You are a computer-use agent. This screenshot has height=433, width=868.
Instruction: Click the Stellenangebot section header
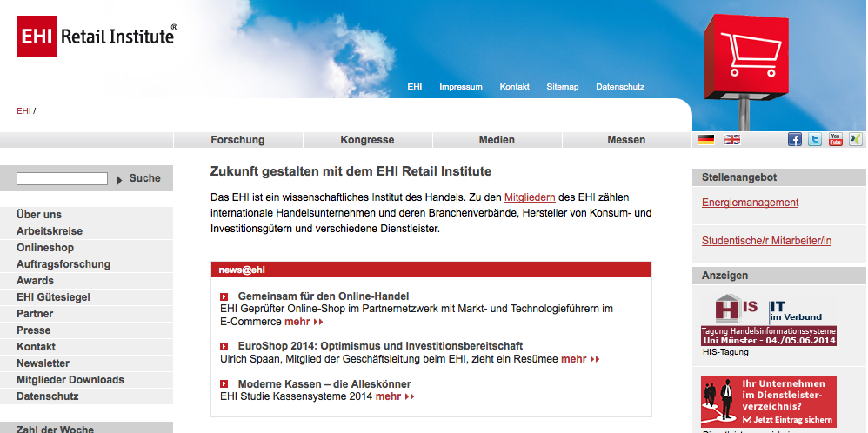[x=779, y=177]
